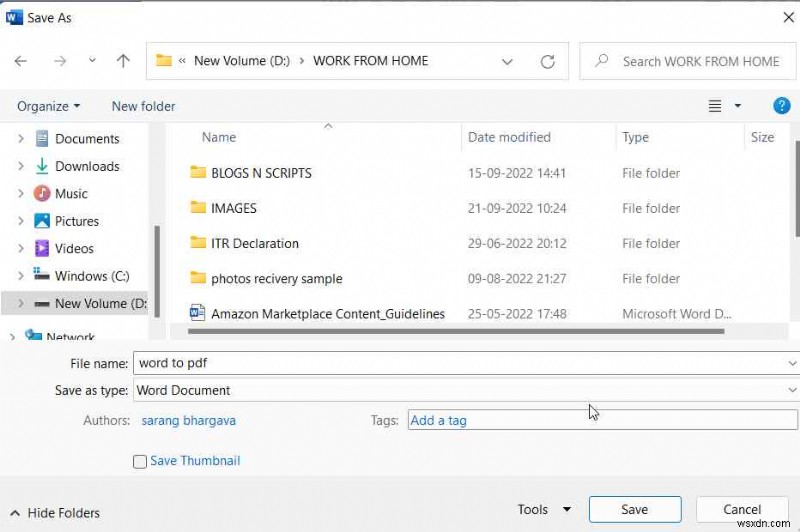Open the Tools dropdown menu
This screenshot has height=532, width=800.
tap(544, 510)
